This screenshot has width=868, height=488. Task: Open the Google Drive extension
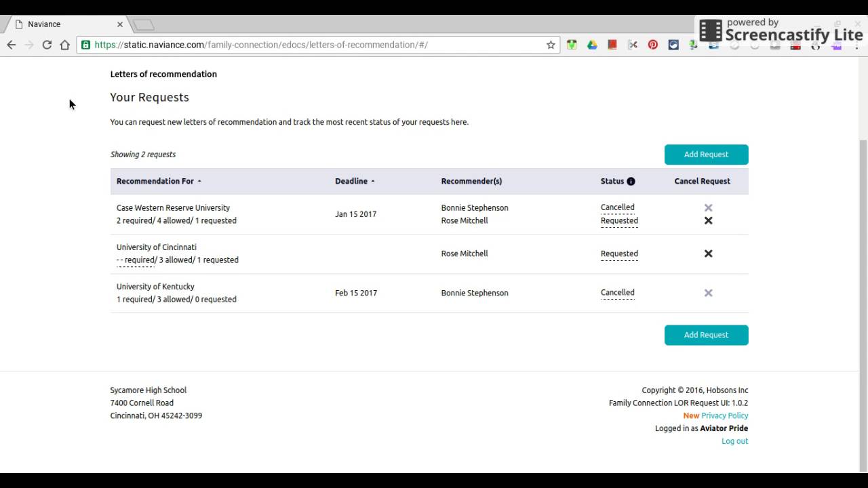pos(592,45)
